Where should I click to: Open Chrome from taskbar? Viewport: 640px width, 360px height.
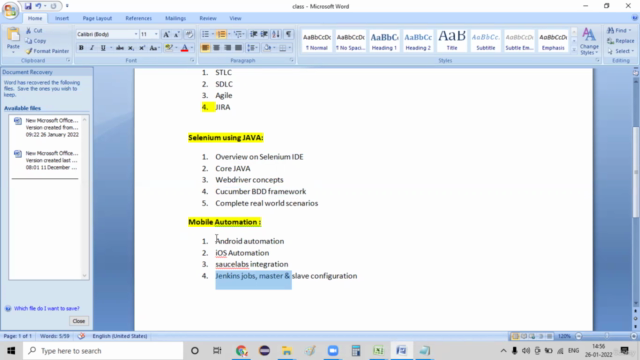242,351
